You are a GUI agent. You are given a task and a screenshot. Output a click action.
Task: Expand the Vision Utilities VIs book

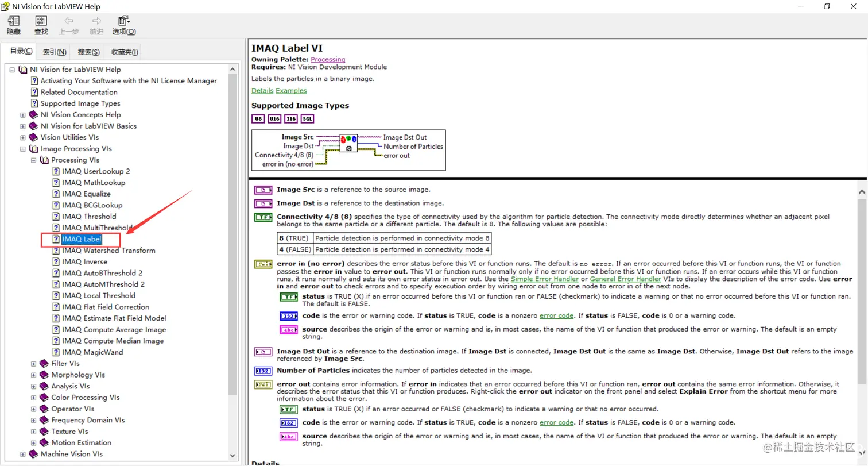click(23, 137)
